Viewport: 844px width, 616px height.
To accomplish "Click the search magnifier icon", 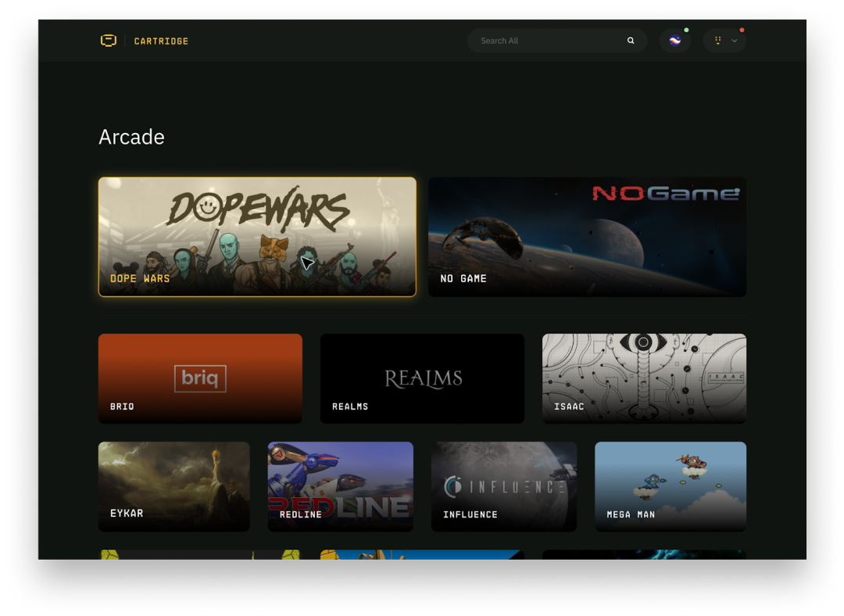I will point(631,41).
